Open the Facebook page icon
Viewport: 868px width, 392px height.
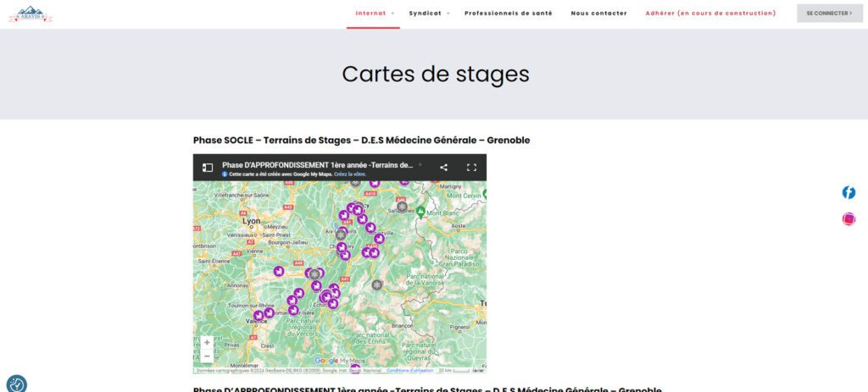[849, 192]
